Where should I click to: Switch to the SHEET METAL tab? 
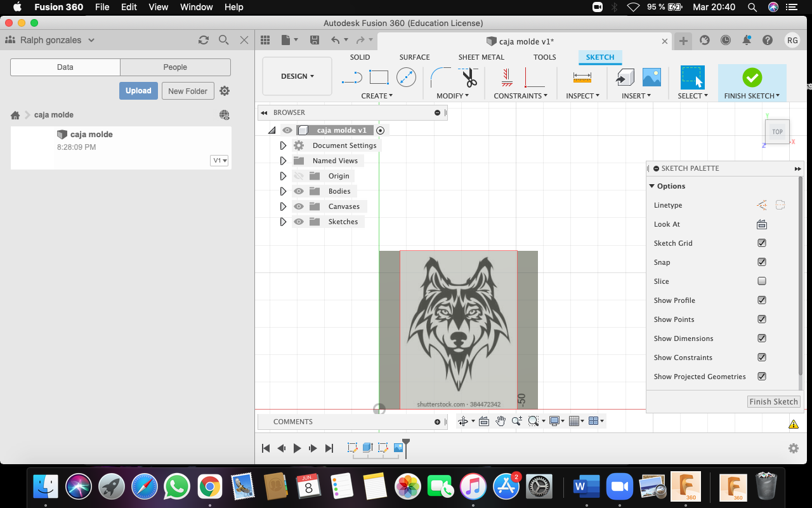(x=481, y=57)
